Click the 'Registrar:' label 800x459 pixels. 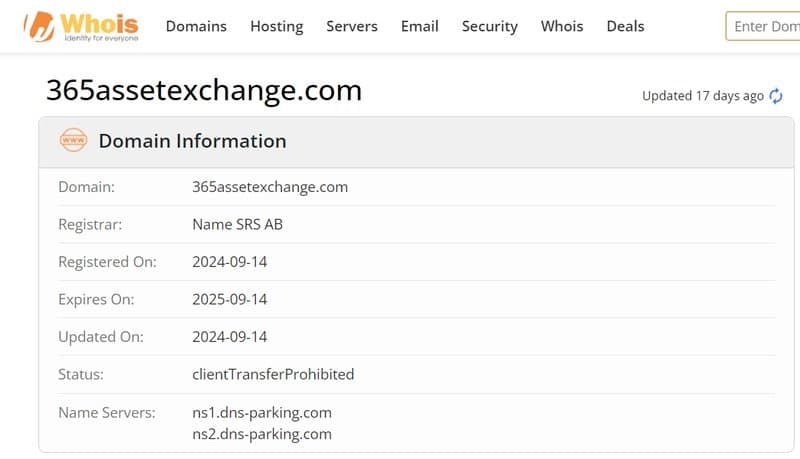pyautogui.click(x=90, y=224)
